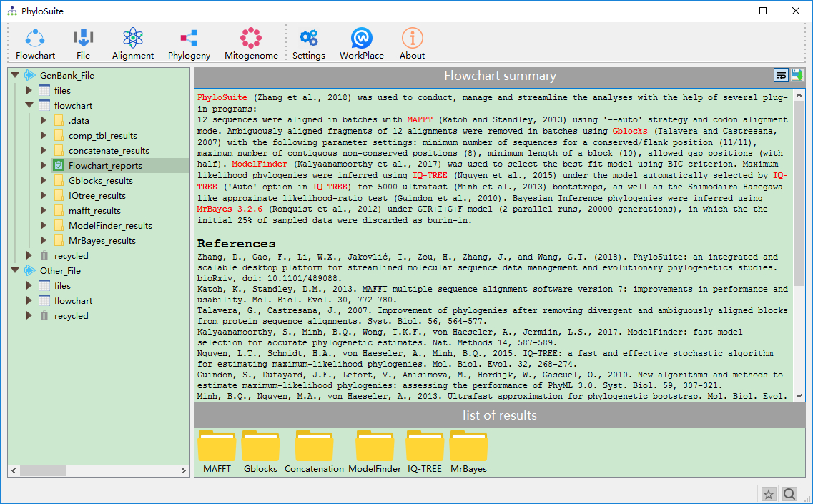Screen dimensions: 813x504
Task: Click the red Gblocks link in summary
Action: click(630, 132)
